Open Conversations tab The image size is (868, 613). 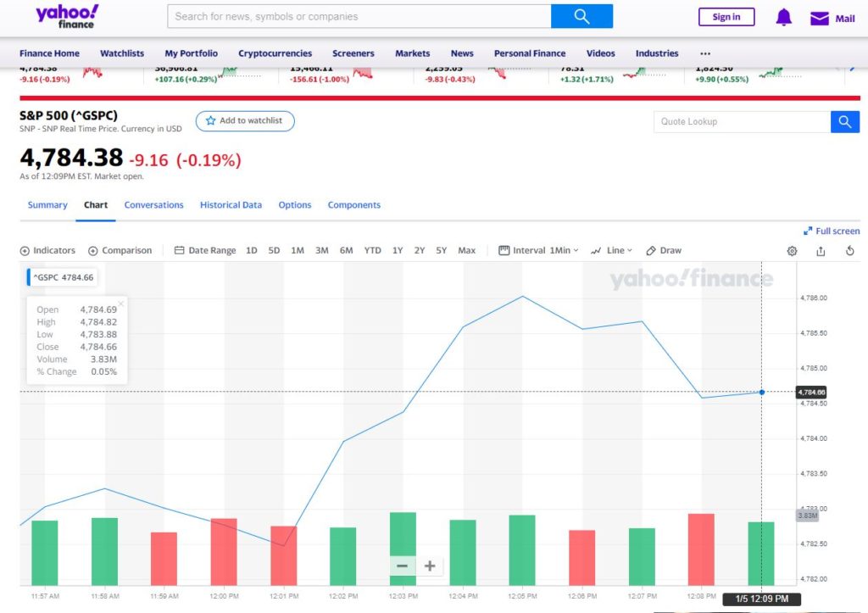(154, 205)
